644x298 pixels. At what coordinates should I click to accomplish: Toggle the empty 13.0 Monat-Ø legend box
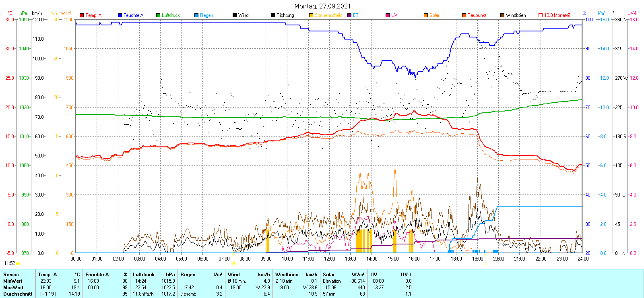coord(541,15)
